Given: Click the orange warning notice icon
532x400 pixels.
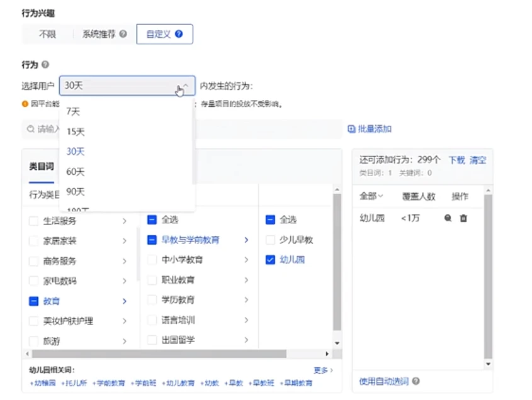Looking at the screenshot, I should (25, 104).
